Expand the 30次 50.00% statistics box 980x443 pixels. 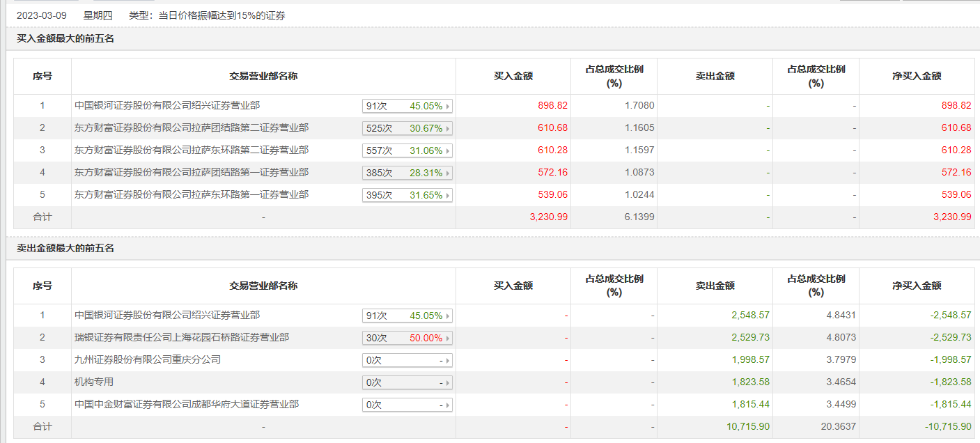pyautogui.click(x=407, y=338)
